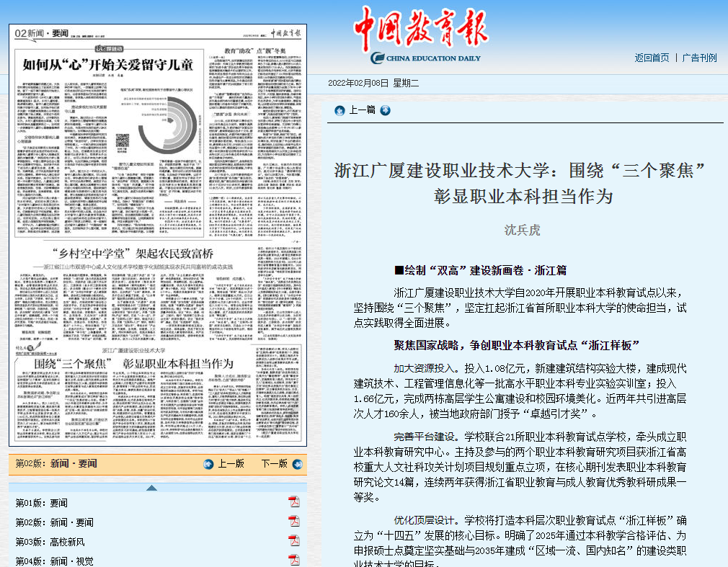The width and height of the screenshot is (728, 567).
Task: Go to previous article via 上一篇 text
Action: pyautogui.click(x=362, y=110)
